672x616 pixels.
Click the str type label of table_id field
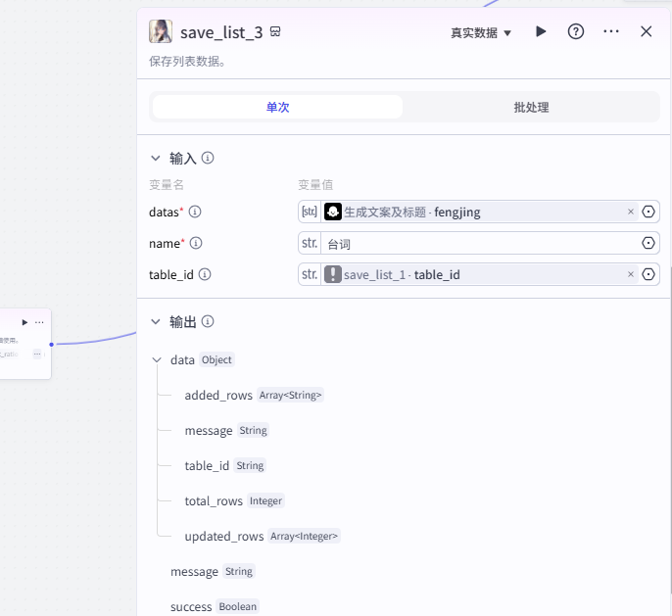310,274
